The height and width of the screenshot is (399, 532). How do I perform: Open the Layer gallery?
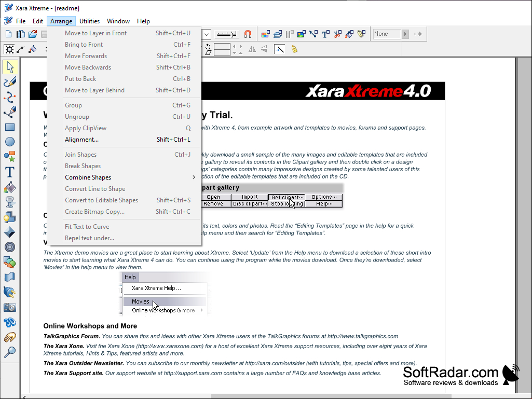[x=278, y=34]
